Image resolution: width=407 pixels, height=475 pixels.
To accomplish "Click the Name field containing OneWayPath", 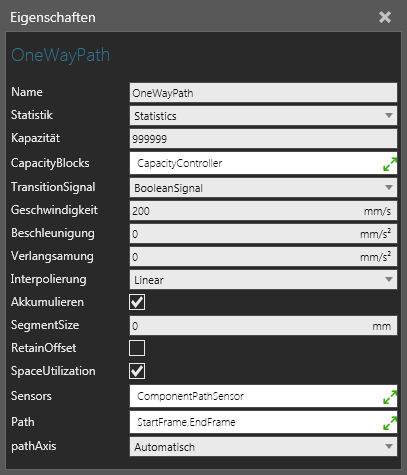I will coord(263,93).
